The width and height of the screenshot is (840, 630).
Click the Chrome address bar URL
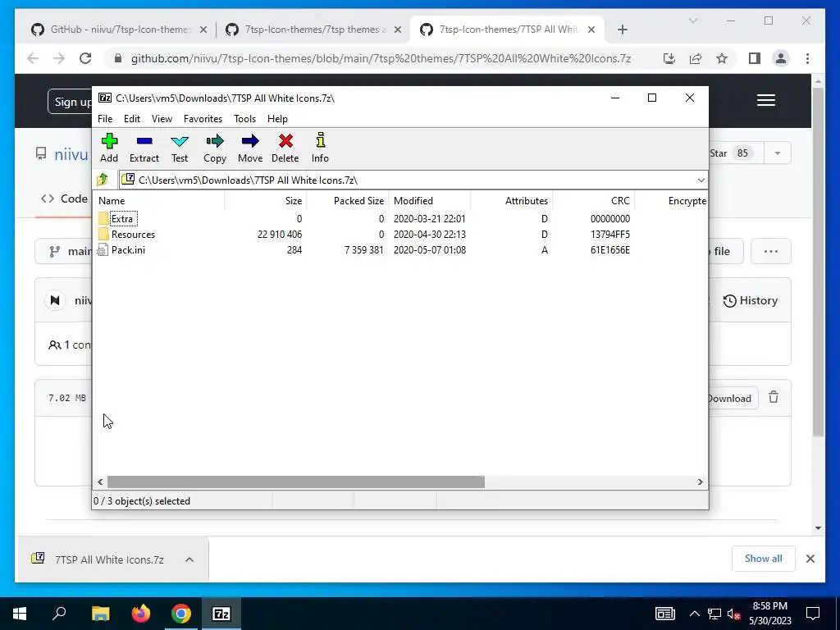pyautogui.click(x=381, y=58)
